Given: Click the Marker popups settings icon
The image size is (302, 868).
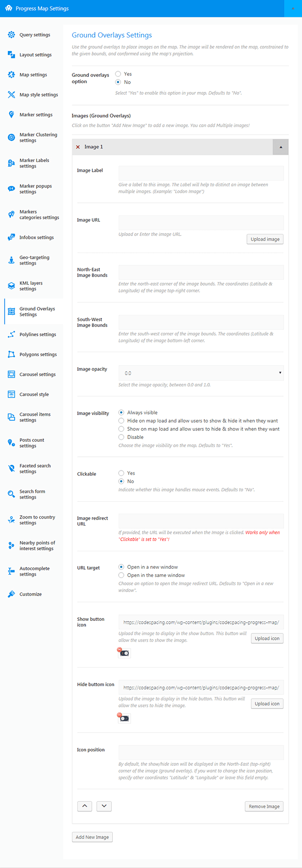Looking at the screenshot, I should (11, 189).
